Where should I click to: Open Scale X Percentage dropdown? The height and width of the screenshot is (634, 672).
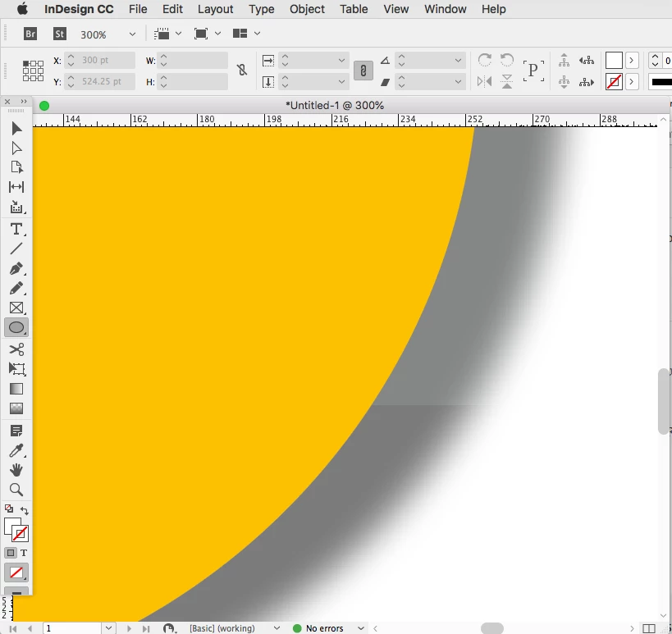pos(341,61)
